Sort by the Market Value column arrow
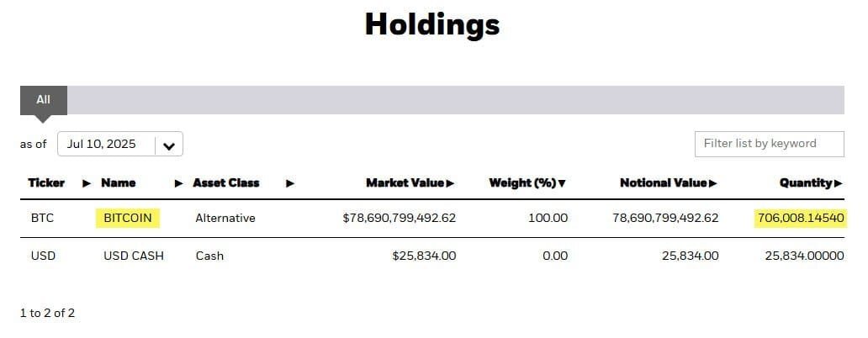Image resolution: width=868 pixels, height=338 pixels. click(x=450, y=183)
